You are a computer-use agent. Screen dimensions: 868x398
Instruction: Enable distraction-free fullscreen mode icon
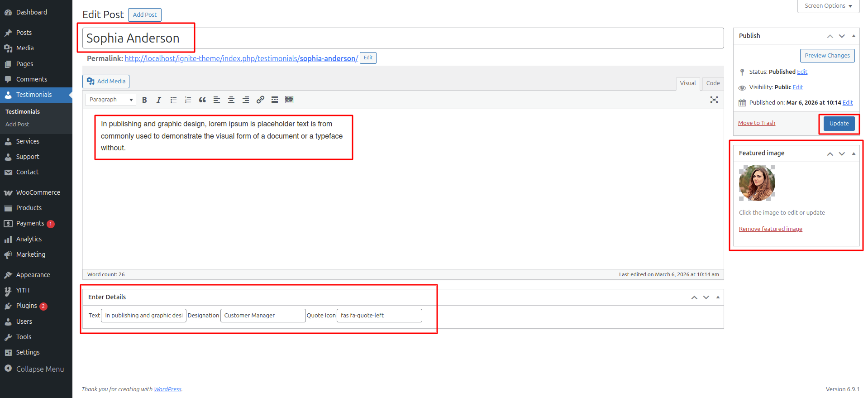click(x=714, y=100)
